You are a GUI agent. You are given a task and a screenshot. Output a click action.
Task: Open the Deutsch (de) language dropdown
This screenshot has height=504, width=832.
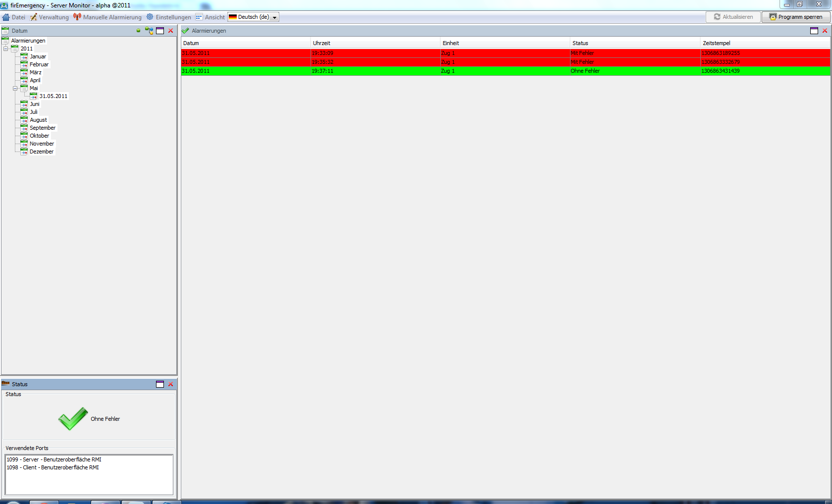[x=254, y=17]
